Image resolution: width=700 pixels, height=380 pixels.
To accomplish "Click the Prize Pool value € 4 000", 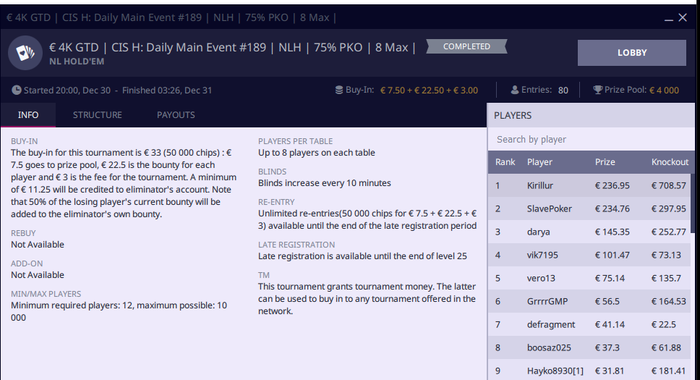I will tap(664, 90).
